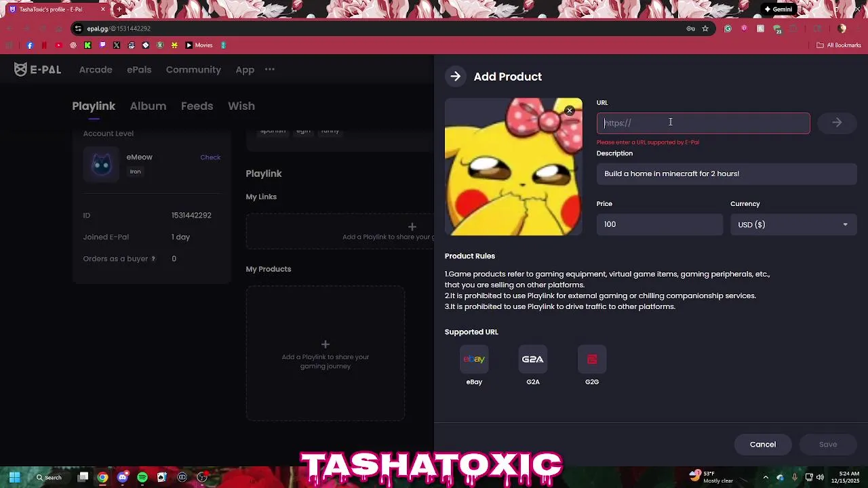The image size is (868, 488).
Task: Open the ePals menu
Action: (139, 70)
